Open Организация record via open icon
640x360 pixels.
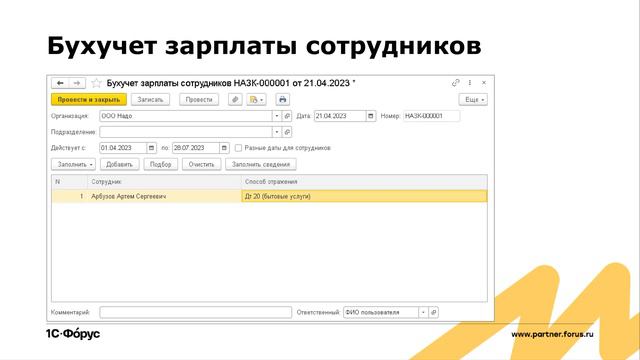(287, 116)
